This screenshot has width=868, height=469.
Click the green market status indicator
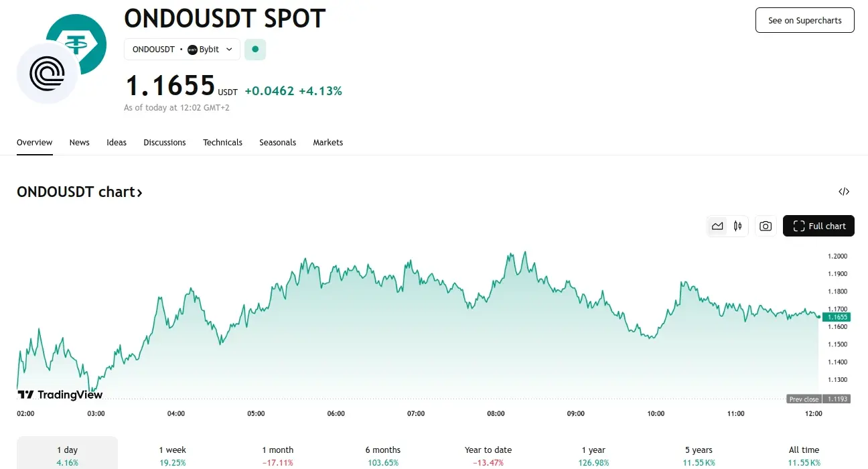pos(255,50)
